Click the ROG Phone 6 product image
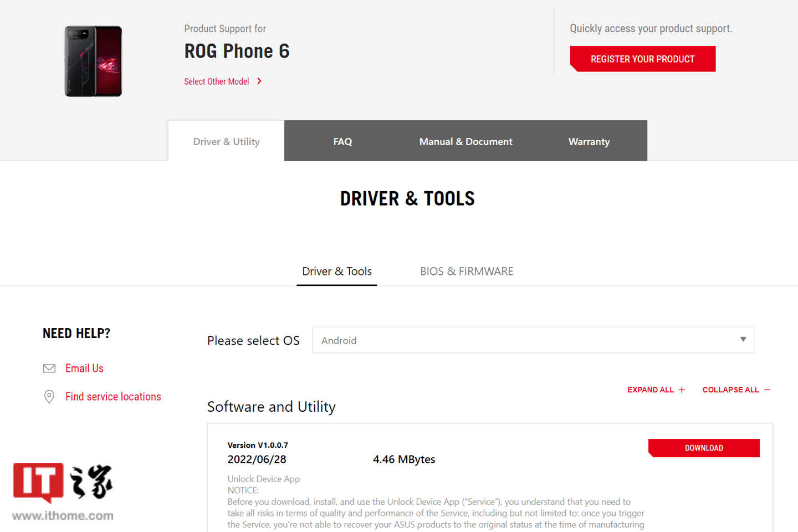The image size is (798, 532). click(93, 61)
